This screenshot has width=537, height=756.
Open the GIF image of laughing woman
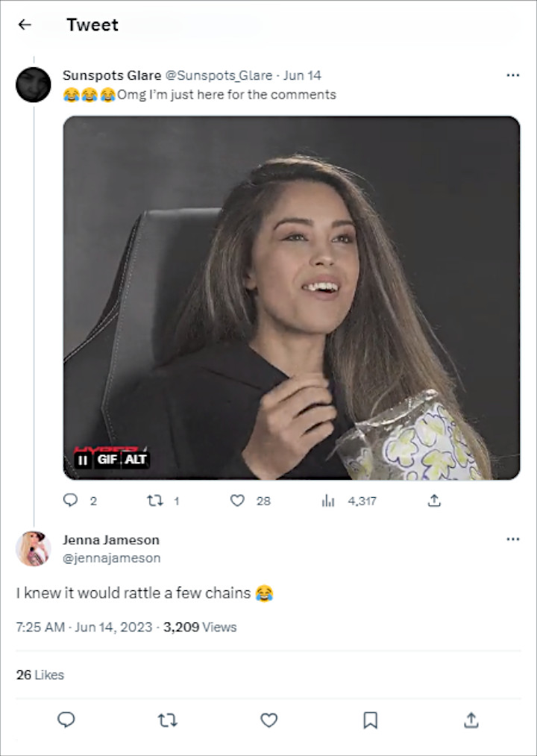point(292,298)
